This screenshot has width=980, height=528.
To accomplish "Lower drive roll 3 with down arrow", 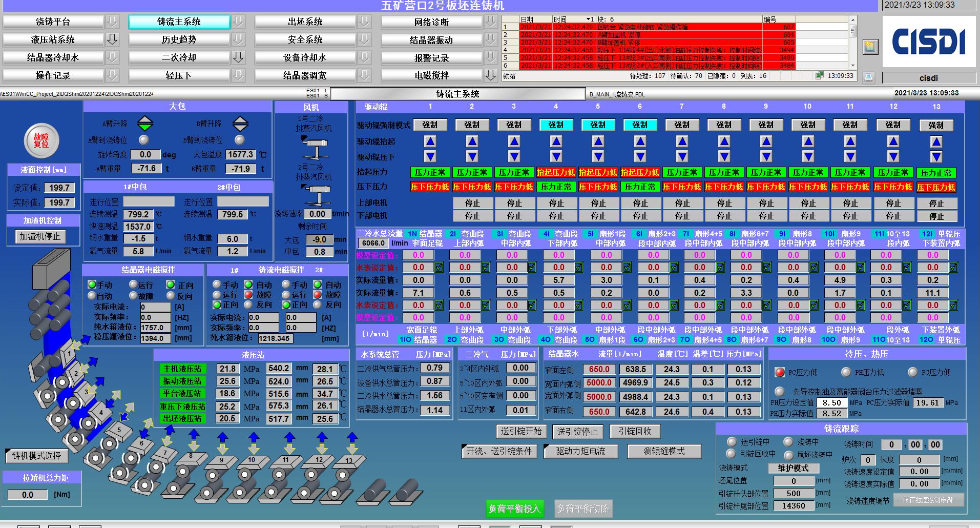I will [514, 156].
